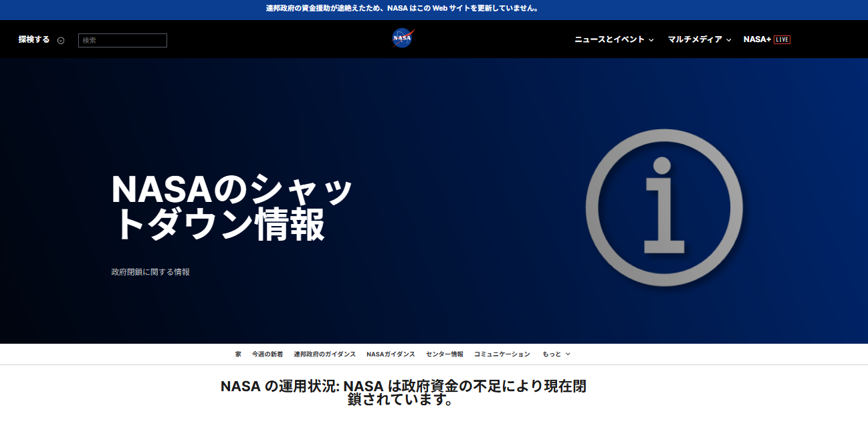The height and width of the screenshot is (434, 868).
Task: Go to 今週の新着 section
Action: tap(267, 354)
